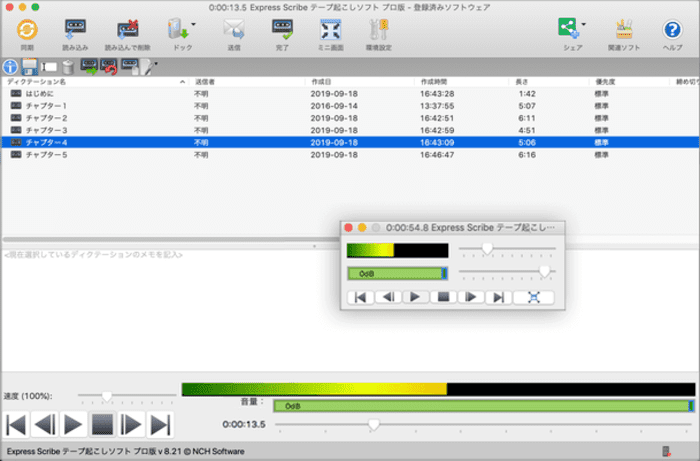Viewport: 700px width, 461px height.
Task: Minimize the mini player window
Action: (x=362, y=228)
